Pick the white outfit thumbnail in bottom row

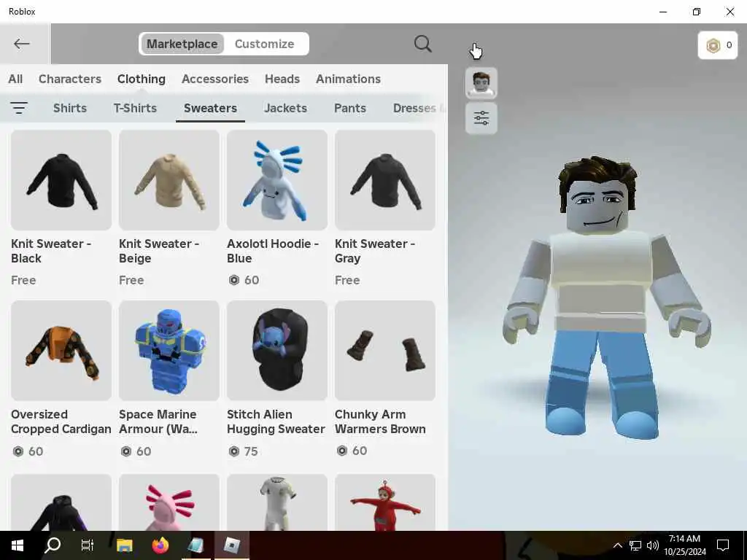click(276, 502)
